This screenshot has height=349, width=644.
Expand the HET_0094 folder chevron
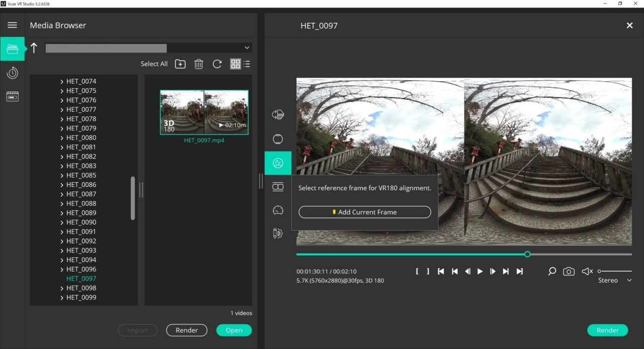[62, 260]
